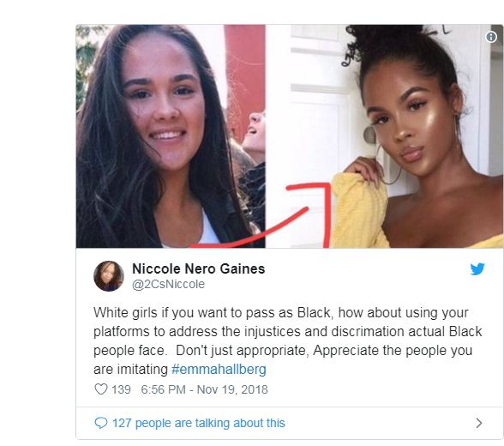The height and width of the screenshot is (446, 504).
Task: Expand conversation with the right chevron arrow
Action: (x=479, y=423)
